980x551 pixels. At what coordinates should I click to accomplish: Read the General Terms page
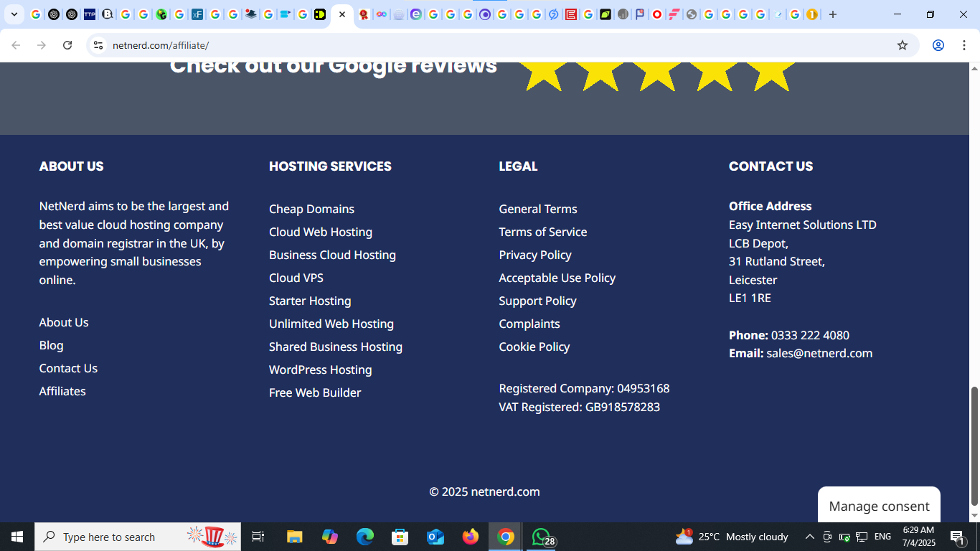point(538,209)
